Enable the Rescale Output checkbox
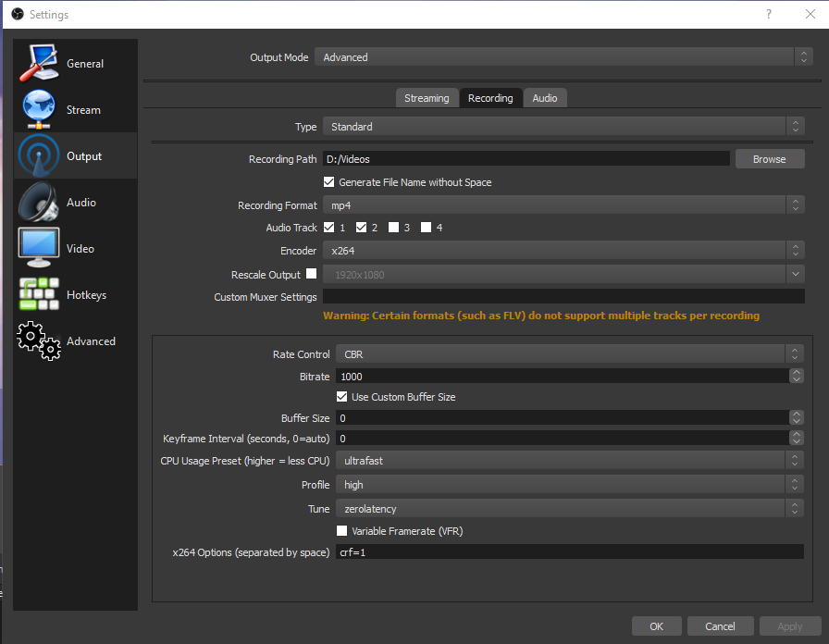This screenshot has width=829, height=644. tap(312, 273)
